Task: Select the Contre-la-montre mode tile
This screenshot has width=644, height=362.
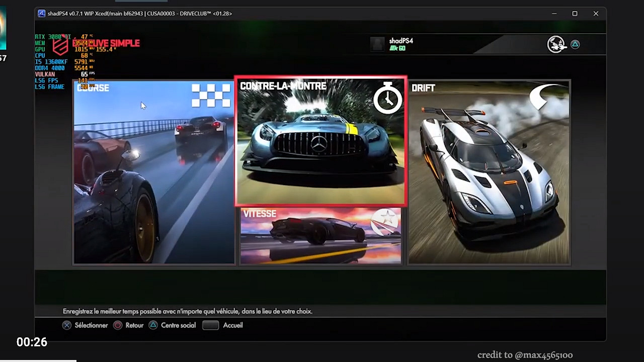Action: point(320,142)
